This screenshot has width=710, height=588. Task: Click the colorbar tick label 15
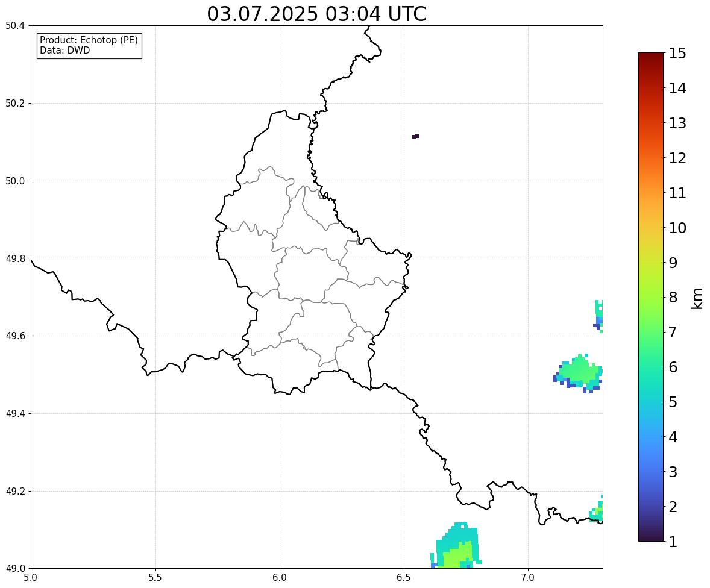677,54
